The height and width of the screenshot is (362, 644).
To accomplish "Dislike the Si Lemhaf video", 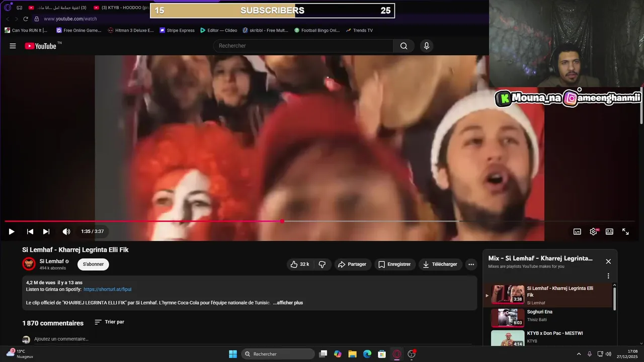I will [x=322, y=264].
